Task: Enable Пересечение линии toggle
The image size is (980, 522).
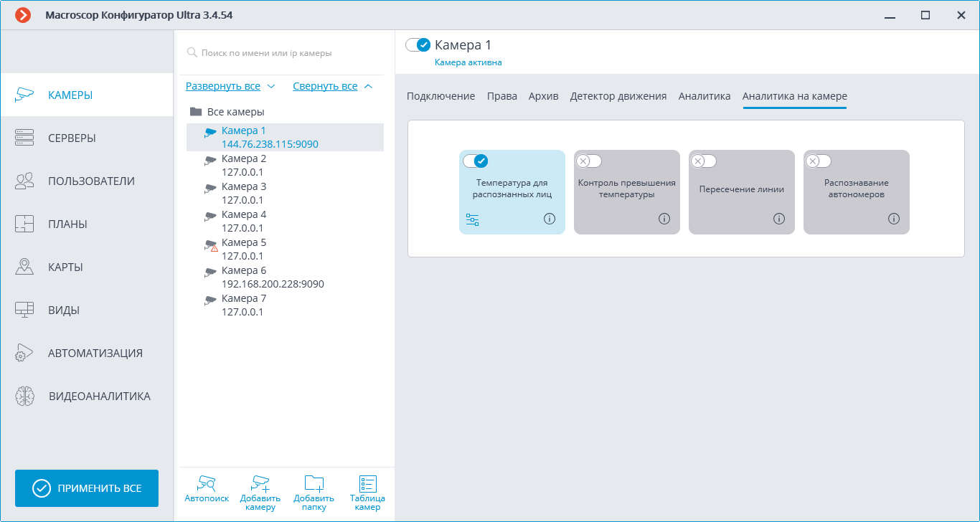Action: [x=704, y=161]
